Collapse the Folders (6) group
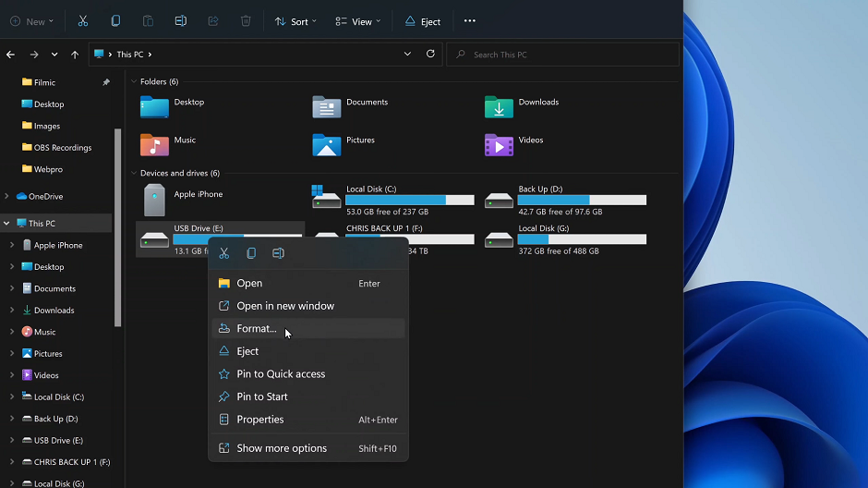This screenshot has width=868, height=488. coord(134,81)
